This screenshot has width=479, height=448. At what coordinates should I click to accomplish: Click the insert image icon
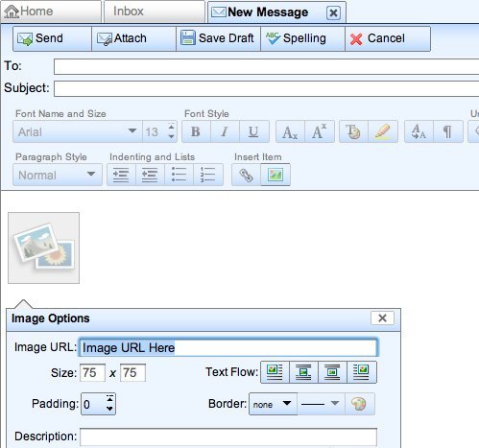tap(275, 175)
